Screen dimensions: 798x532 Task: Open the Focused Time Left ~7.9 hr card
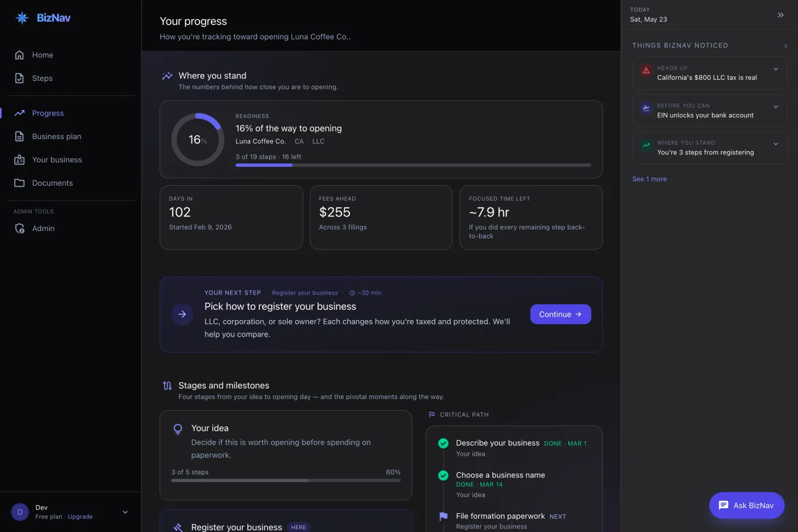click(x=531, y=218)
